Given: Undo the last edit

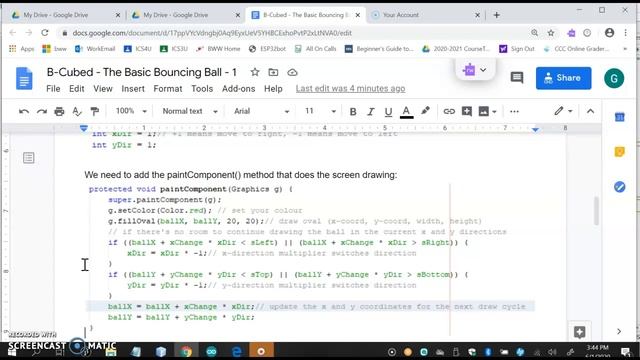Looking at the screenshot, I should [x=24, y=111].
